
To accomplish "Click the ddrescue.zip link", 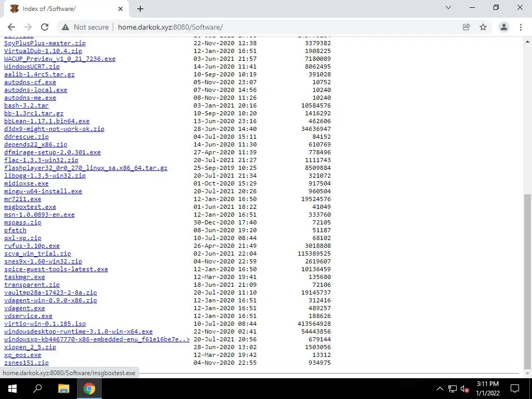I will pos(26,137).
